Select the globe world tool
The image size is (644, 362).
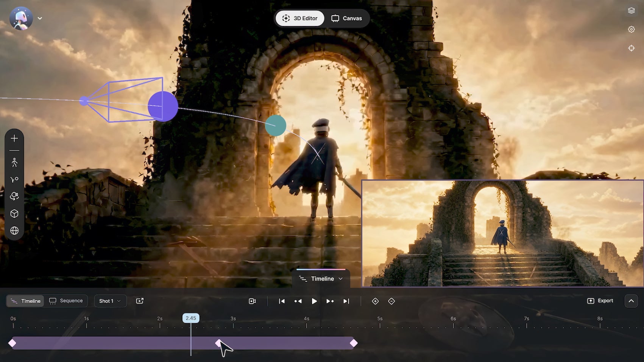pos(14,230)
